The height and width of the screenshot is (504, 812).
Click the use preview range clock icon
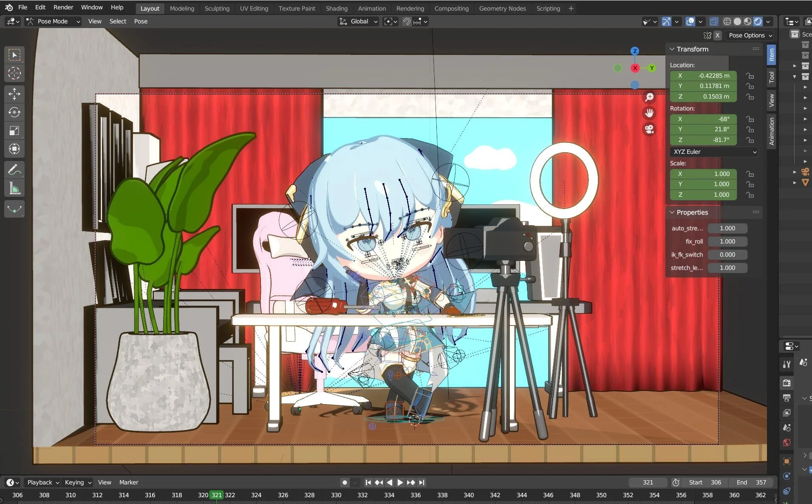click(676, 482)
